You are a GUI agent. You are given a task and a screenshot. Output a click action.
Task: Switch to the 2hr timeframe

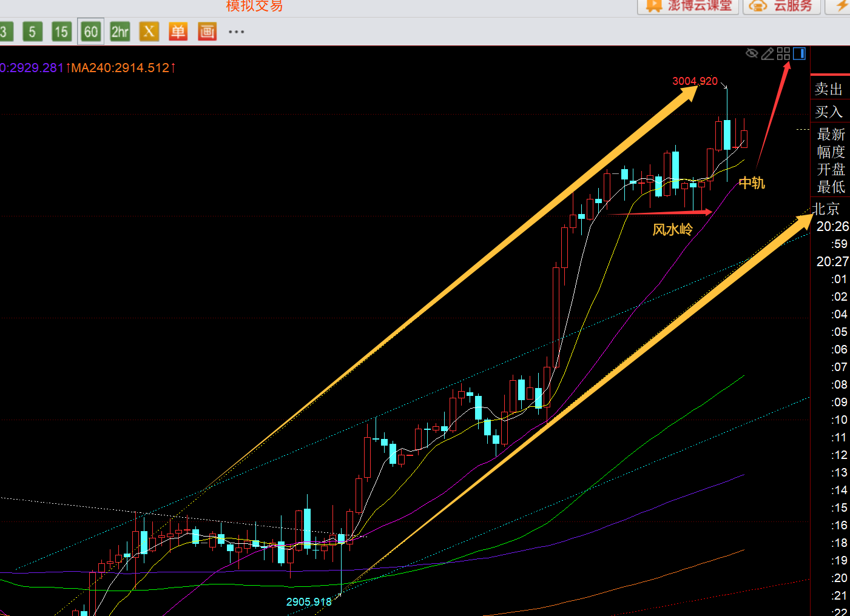point(120,32)
